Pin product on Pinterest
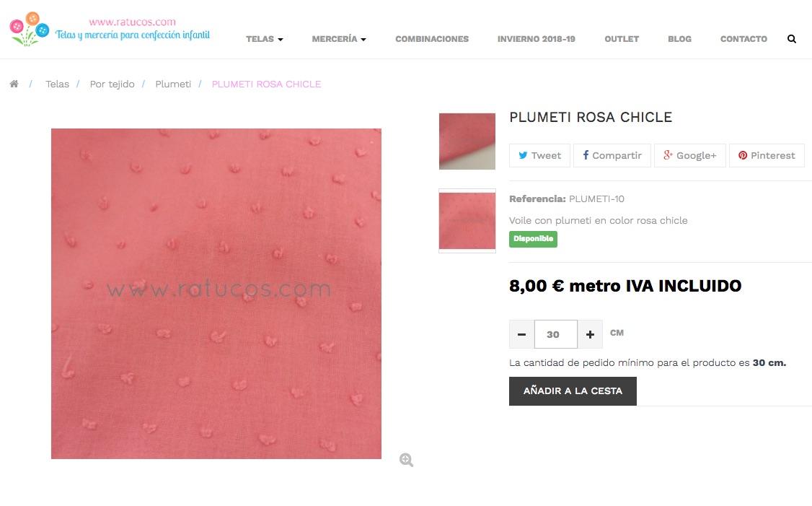This screenshot has width=812, height=506. [767, 155]
